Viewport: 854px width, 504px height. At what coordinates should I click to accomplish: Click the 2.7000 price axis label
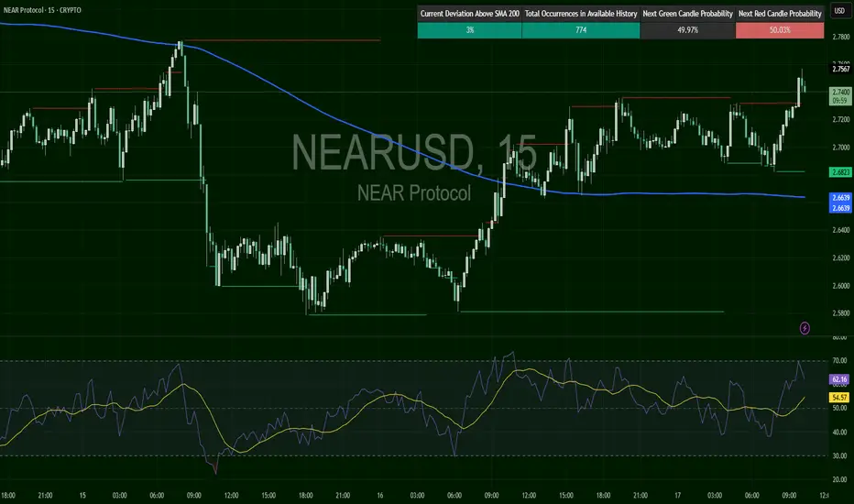tap(841, 148)
